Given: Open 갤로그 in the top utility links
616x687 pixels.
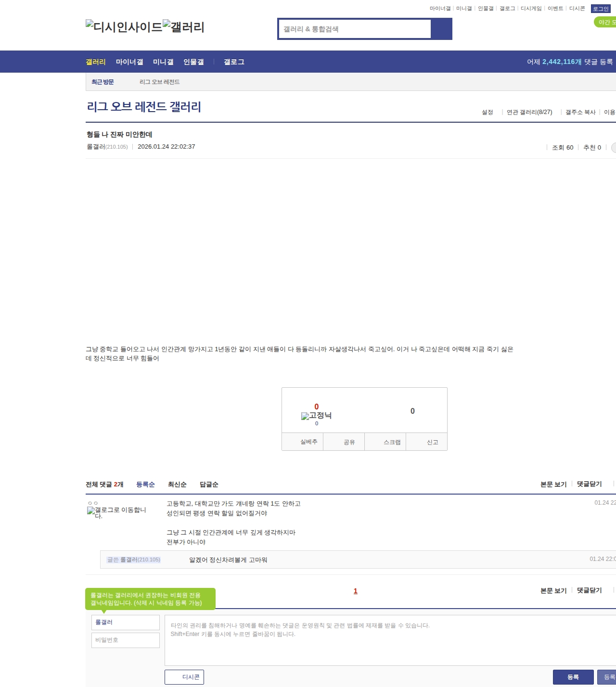Looking at the screenshot, I should coord(507,9).
